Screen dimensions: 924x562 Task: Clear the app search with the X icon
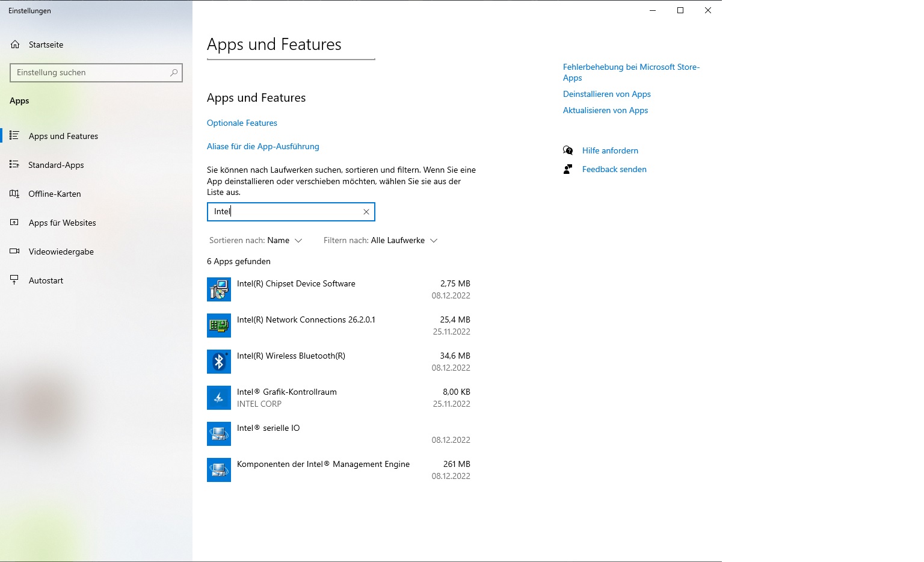point(366,212)
